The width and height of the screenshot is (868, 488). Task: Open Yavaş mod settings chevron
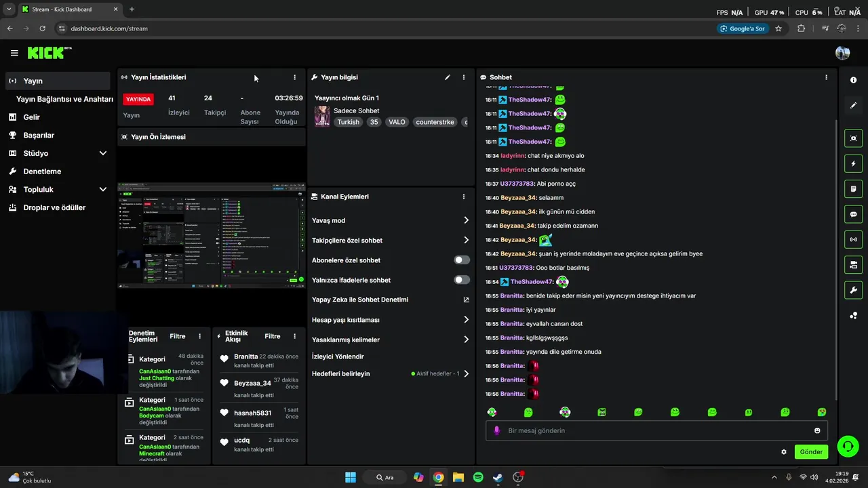466,220
